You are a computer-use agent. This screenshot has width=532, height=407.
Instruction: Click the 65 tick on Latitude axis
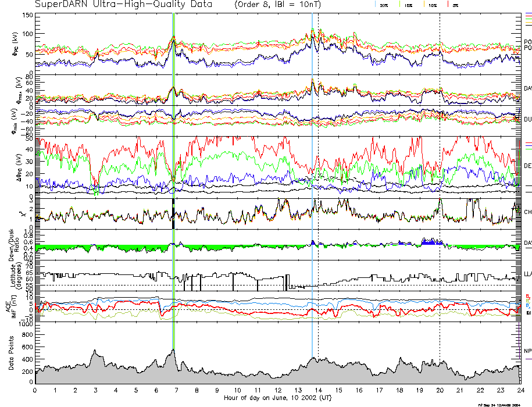pyautogui.click(x=30, y=273)
